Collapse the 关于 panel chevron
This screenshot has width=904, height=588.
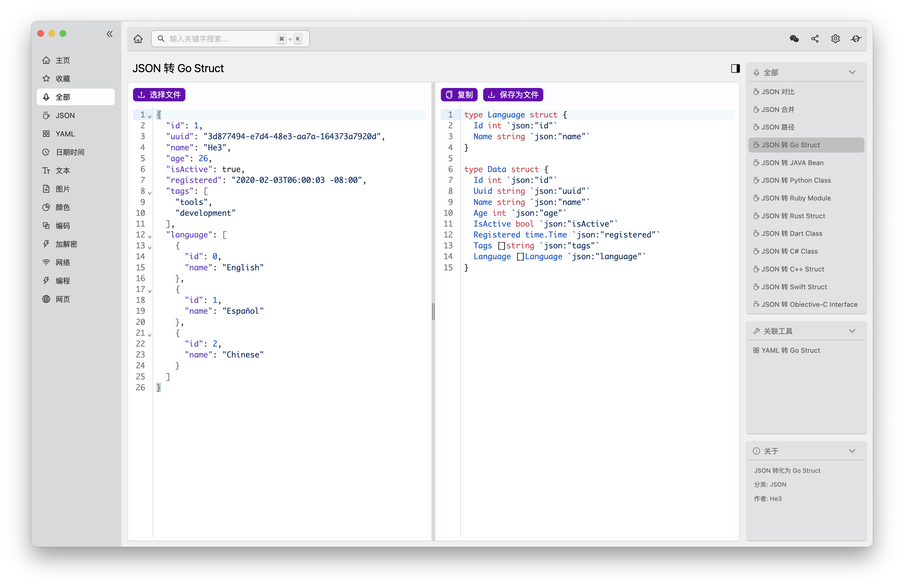[x=852, y=451]
